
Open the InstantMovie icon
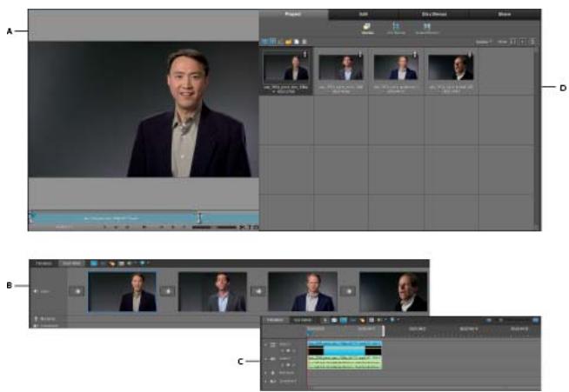click(426, 28)
